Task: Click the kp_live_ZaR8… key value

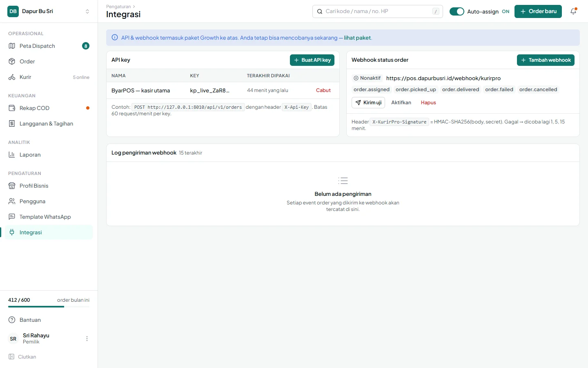Action: [x=210, y=90]
